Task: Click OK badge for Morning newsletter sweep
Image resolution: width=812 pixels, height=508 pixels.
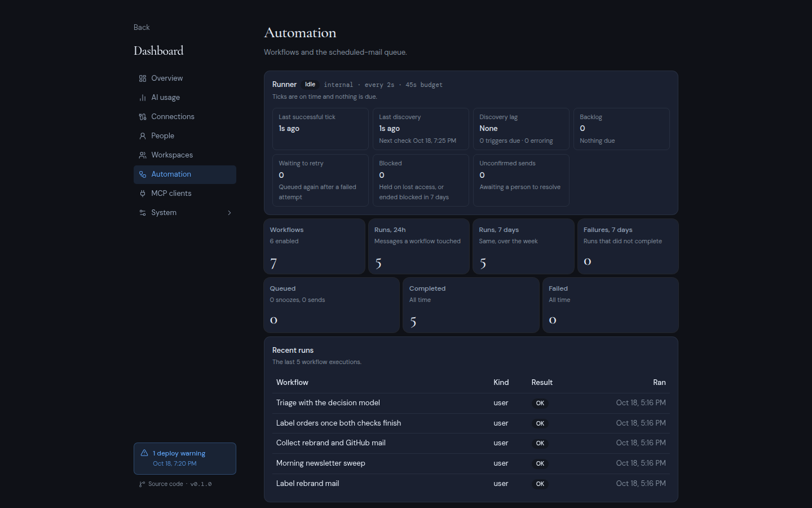Action: pyautogui.click(x=540, y=464)
